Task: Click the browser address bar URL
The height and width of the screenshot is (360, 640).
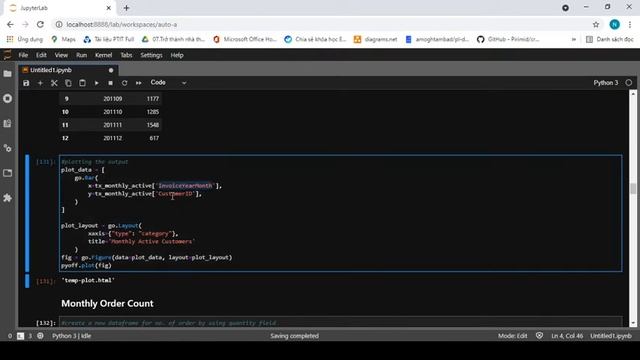Action: (122, 24)
